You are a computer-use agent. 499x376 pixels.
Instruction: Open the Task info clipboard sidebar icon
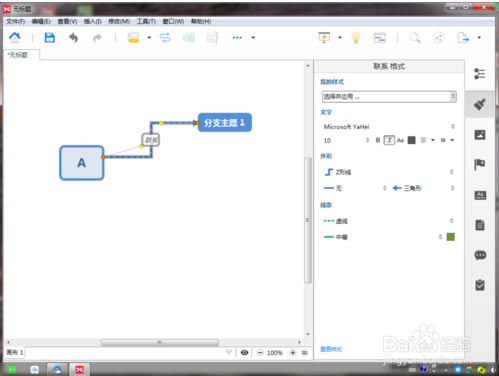click(480, 285)
